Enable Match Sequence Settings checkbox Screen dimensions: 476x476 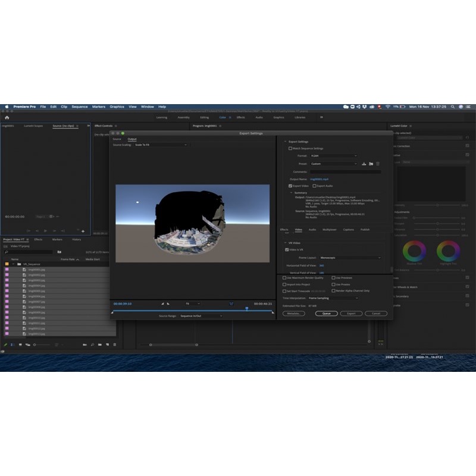(290, 148)
